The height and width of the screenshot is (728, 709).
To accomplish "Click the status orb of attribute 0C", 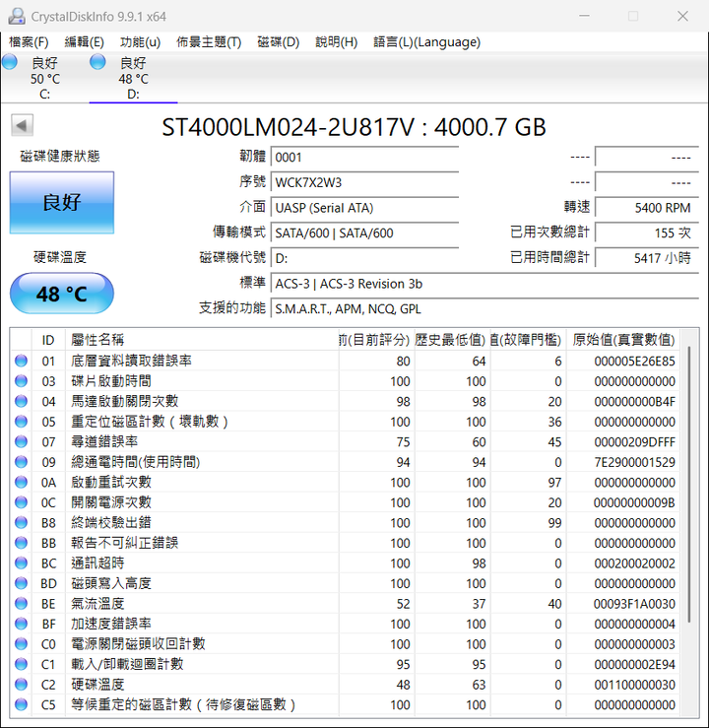I will (x=21, y=502).
